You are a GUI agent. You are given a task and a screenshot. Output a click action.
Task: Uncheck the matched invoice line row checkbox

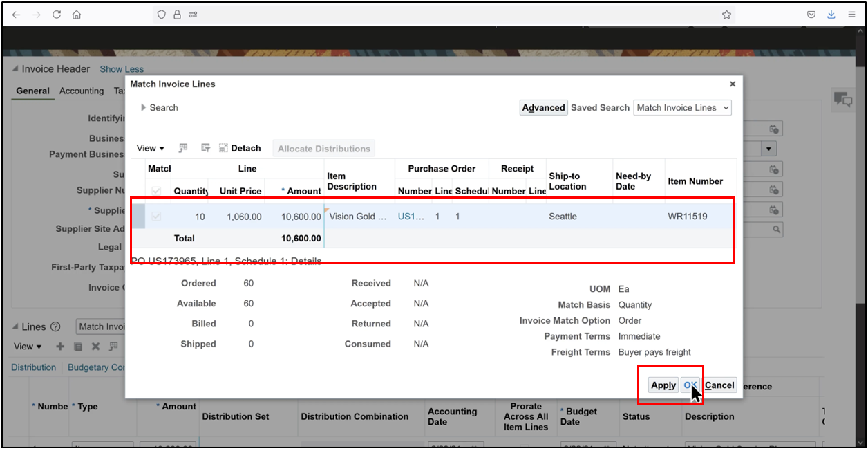point(156,215)
